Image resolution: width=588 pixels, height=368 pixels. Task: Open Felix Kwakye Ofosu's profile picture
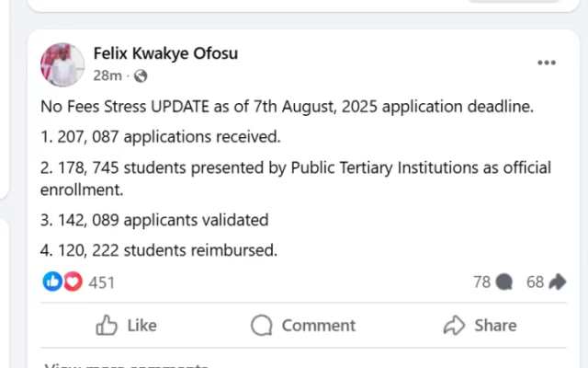pos(62,64)
